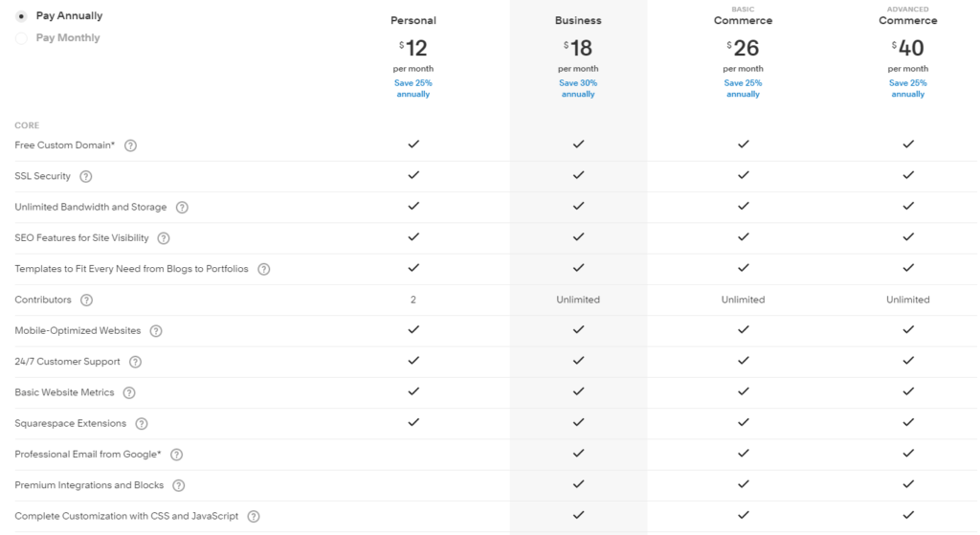Click the SSL Security help icon

point(85,176)
